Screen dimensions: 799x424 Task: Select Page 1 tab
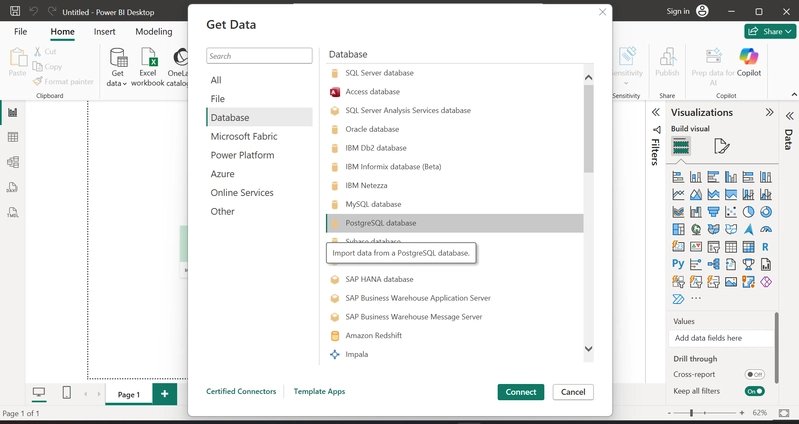pos(129,394)
